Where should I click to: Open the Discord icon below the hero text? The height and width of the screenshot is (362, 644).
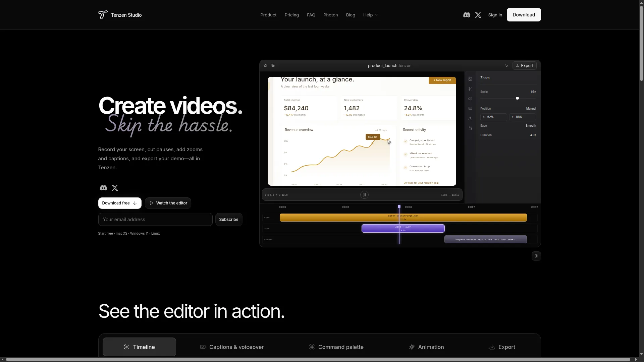click(x=103, y=188)
